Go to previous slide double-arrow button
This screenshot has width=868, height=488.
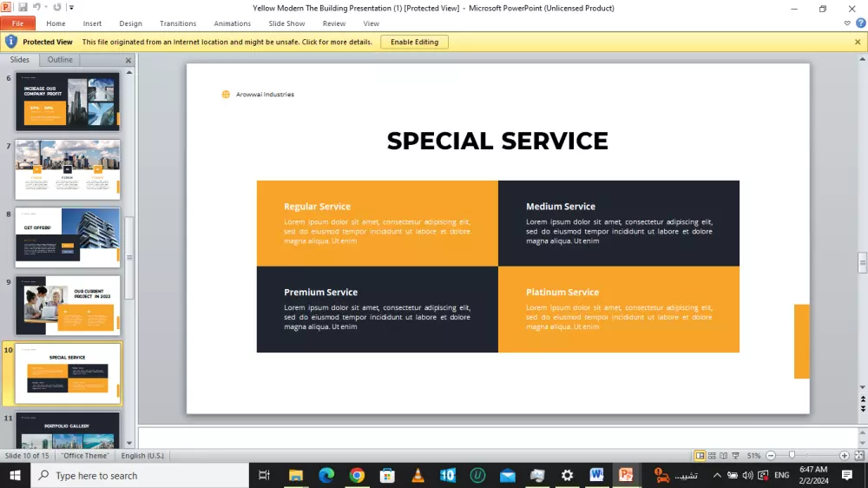863,399
